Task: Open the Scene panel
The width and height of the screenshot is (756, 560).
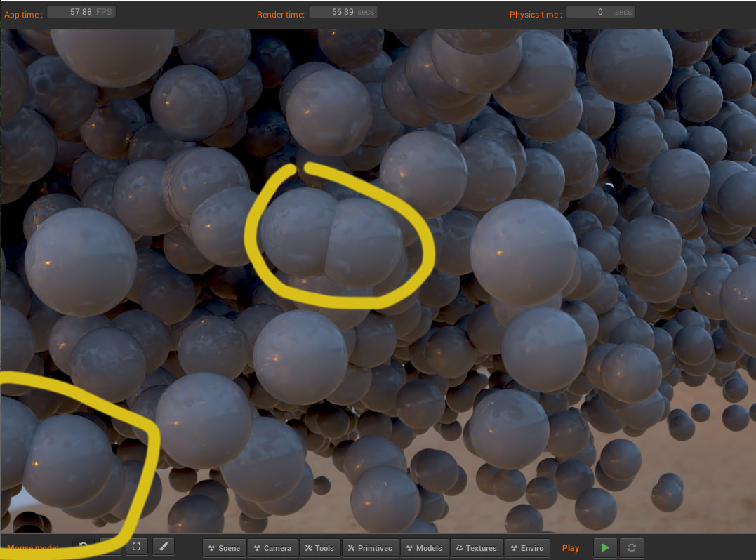Action: [x=224, y=547]
